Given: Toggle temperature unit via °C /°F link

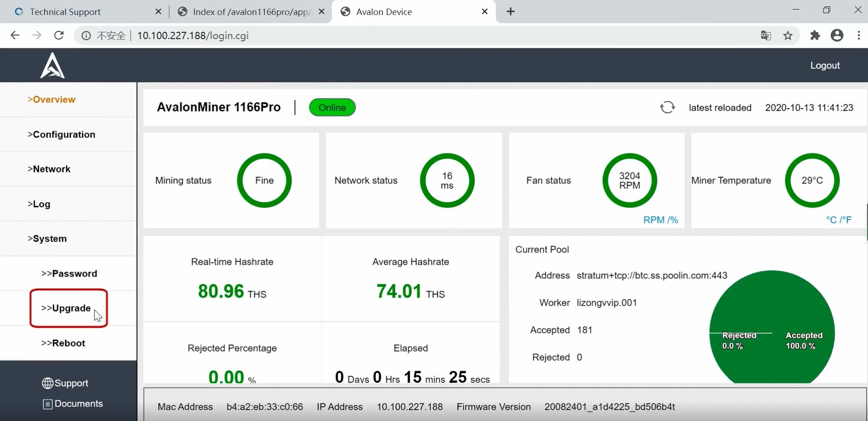Looking at the screenshot, I should click(838, 220).
